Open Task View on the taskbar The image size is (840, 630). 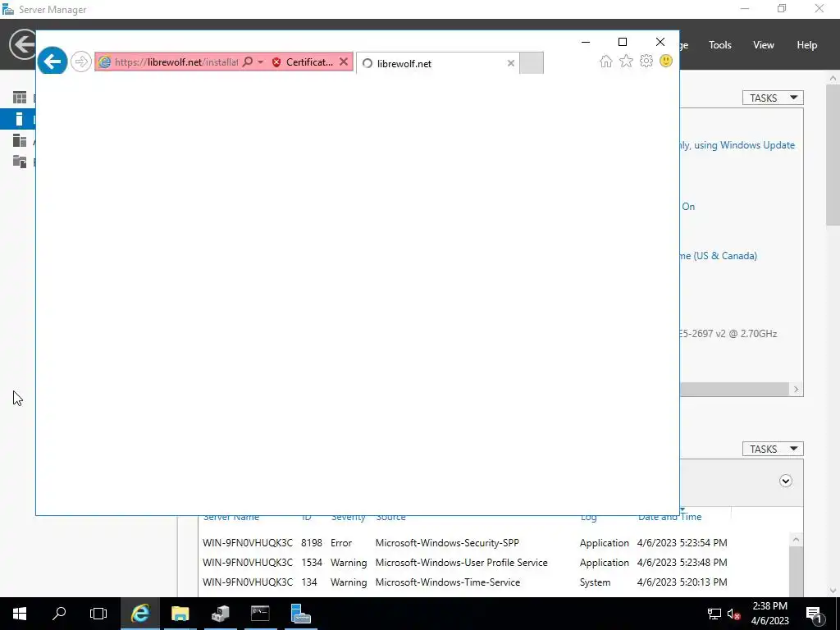98,614
